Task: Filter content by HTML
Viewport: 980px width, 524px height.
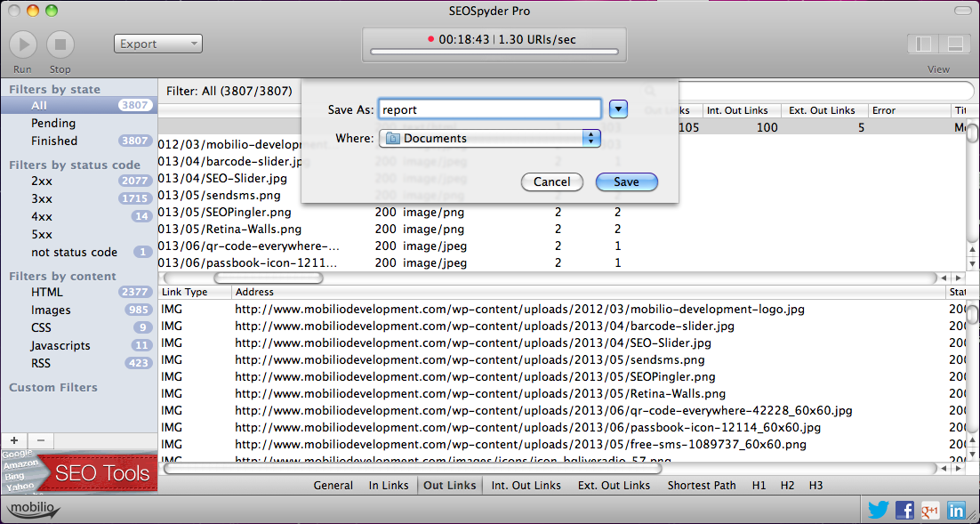Action: point(79,292)
